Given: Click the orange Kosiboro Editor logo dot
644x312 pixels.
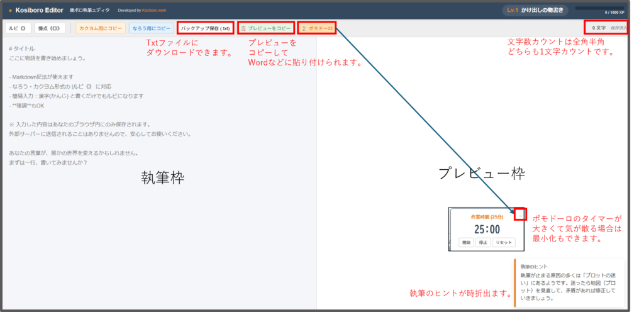Looking at the screenshot, I should 11,11.
